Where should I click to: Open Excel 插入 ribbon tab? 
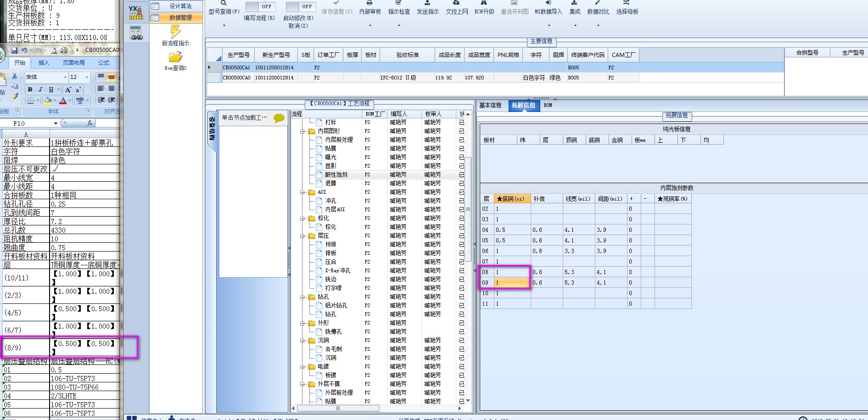pyautogui.click(x=44, y=63)
